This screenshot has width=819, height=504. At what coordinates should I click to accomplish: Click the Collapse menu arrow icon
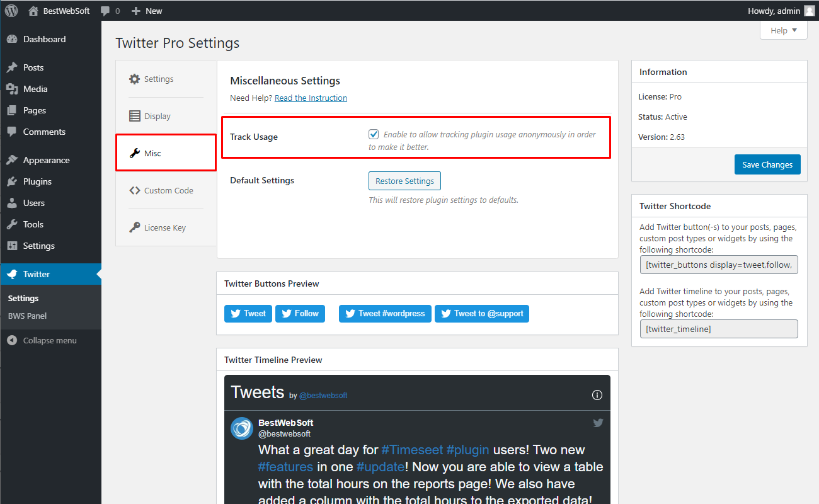12,340
